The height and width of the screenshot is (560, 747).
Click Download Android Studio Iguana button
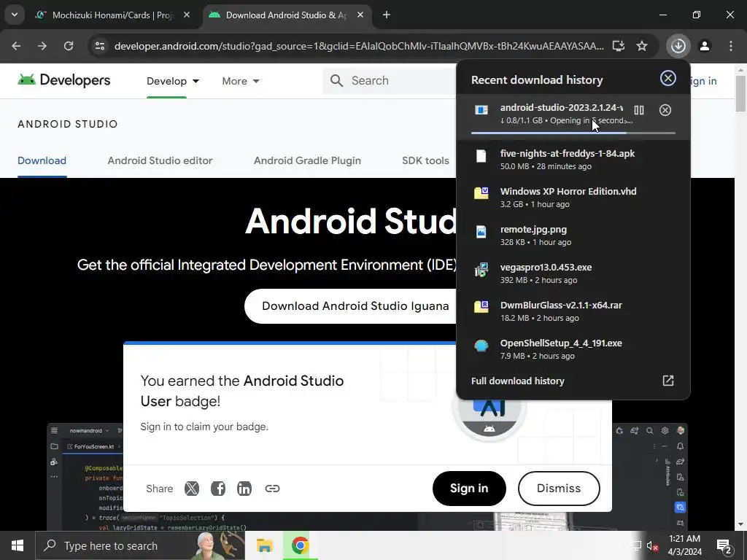[x=355, y=306]
